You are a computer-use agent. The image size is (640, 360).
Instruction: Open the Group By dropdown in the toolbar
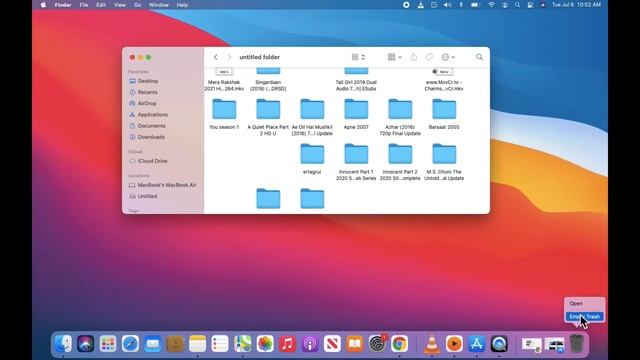click(x=394, y=57)
